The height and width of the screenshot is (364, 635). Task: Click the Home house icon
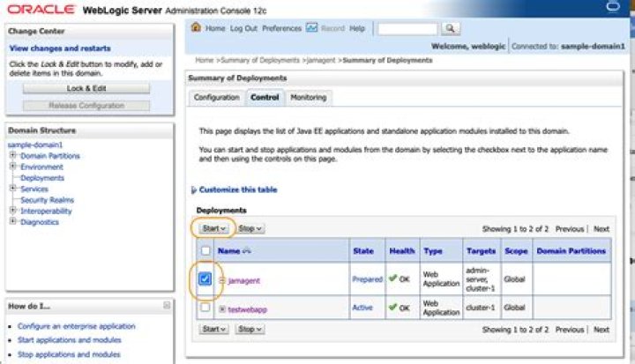(x=196, y=27)
